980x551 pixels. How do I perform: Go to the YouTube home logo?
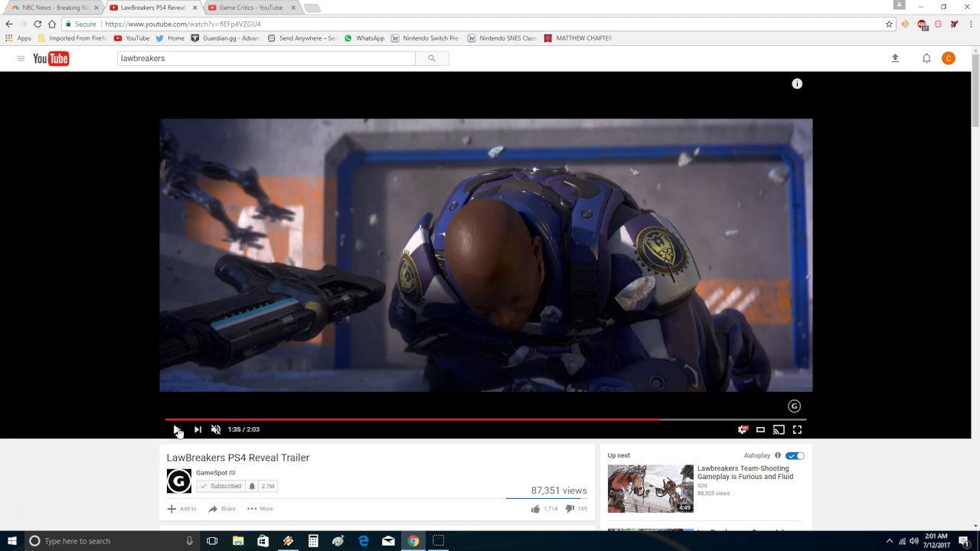tap(51, 59)
